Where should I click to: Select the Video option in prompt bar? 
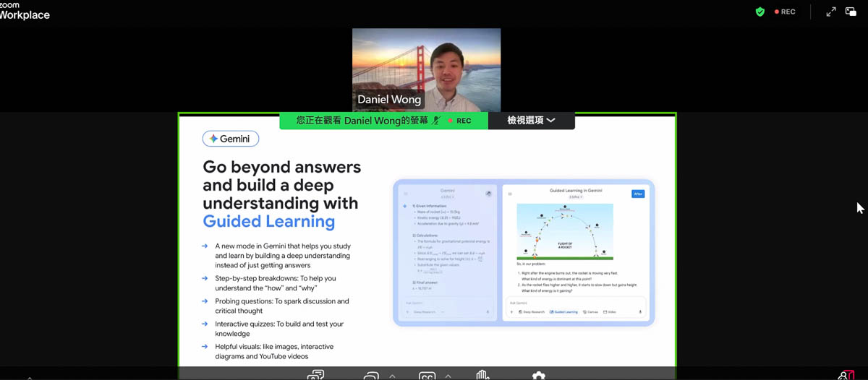pyautogui.click(x=610, y=312)
